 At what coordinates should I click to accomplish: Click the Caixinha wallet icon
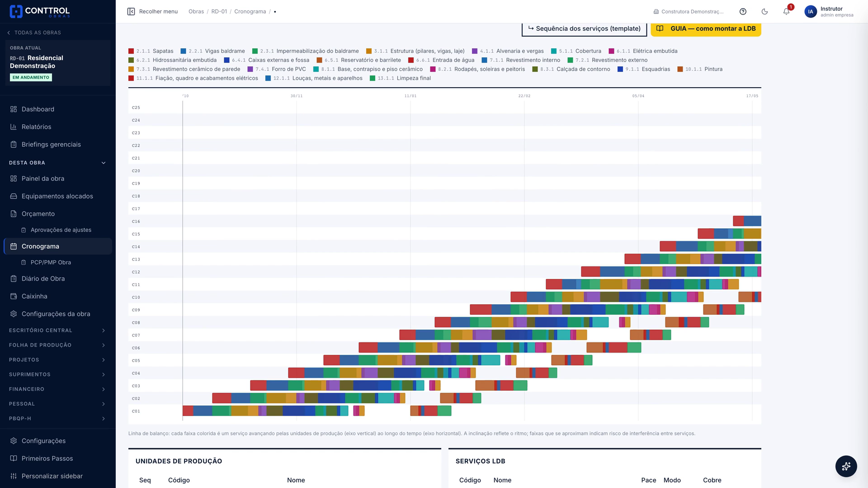(x=14, y=296)
